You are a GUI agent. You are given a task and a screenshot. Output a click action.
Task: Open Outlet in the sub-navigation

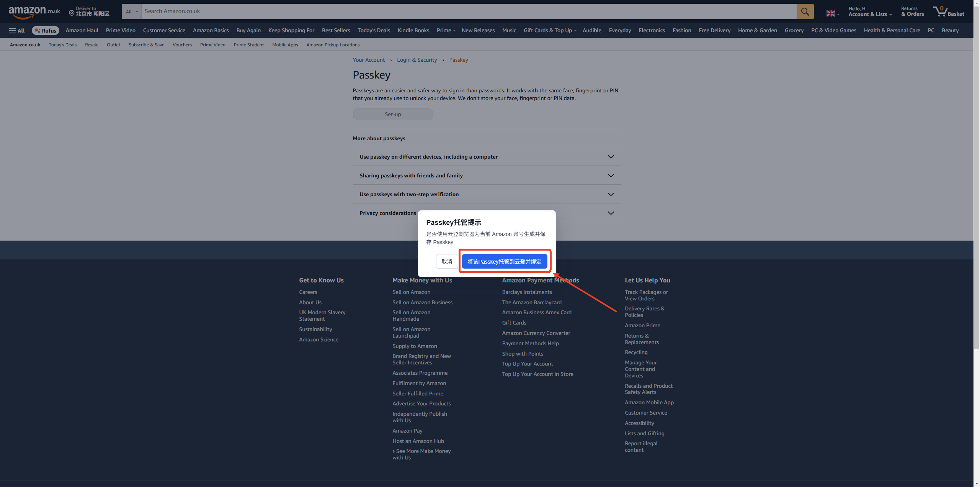pyautogui.click(x=113, y=45)
